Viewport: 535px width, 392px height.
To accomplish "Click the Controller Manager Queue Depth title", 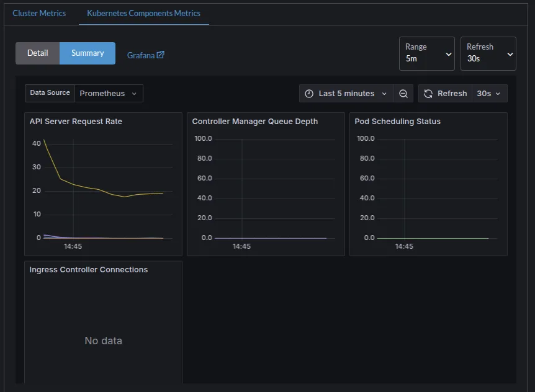I will tap(254, 122).
